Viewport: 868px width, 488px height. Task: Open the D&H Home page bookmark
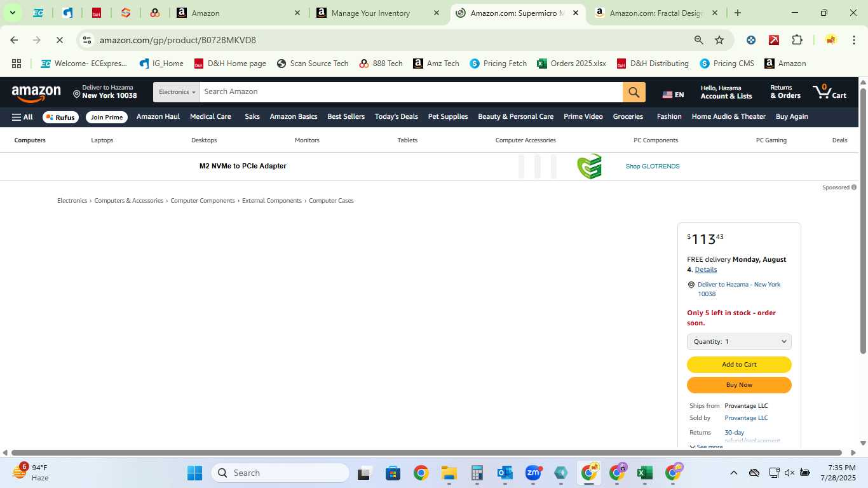coord(230,64)
